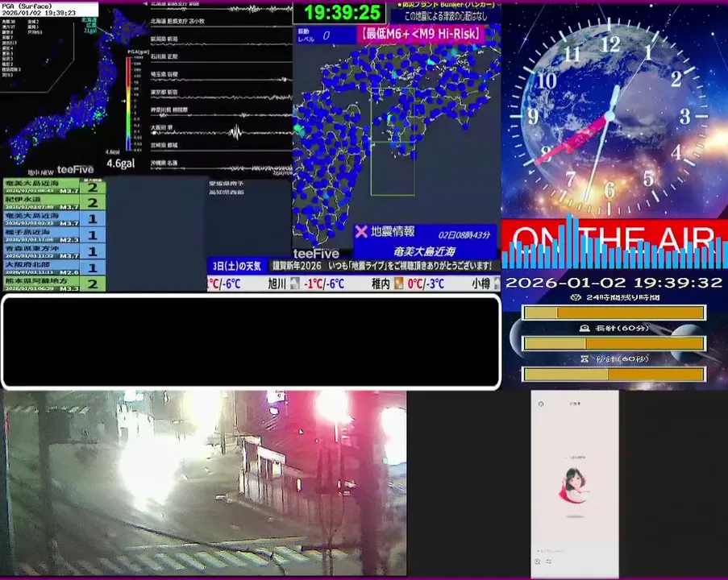Viewport: 728px width, 580px height.
Task: Select the 大阪府北部 M2.6 earthquake row
Action: pos(54,267)
